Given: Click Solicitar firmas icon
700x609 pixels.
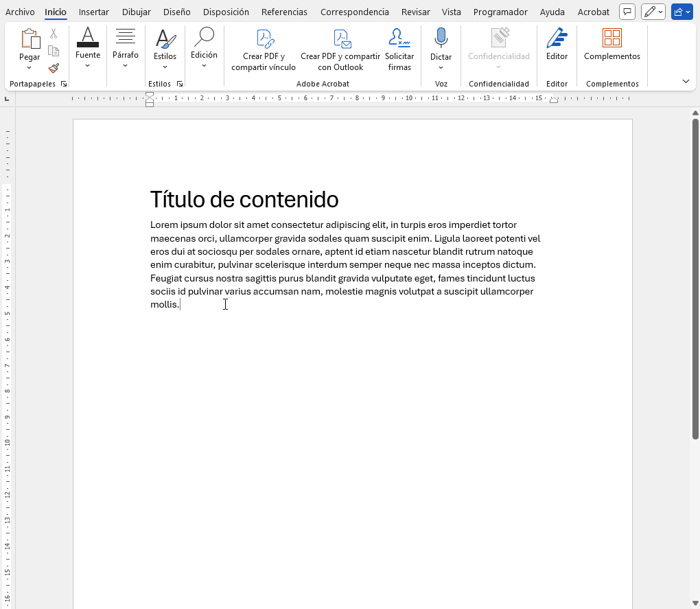Looking at the screenshot, I should tap(399, 38).
